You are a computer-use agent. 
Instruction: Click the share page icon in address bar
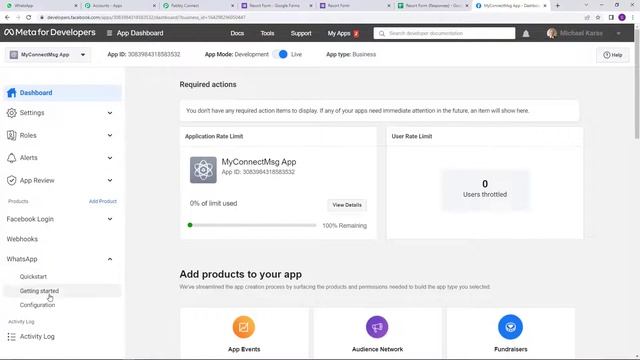587,18
